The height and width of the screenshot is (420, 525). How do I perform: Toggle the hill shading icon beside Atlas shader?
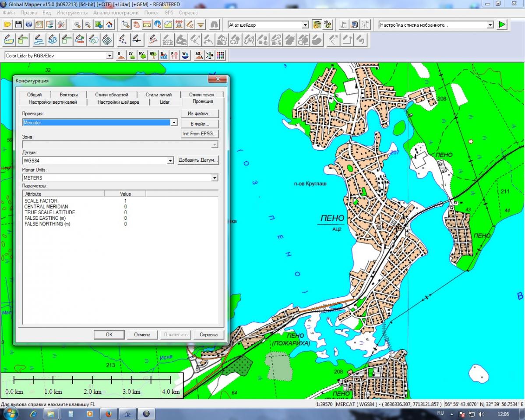click(317, 25)
